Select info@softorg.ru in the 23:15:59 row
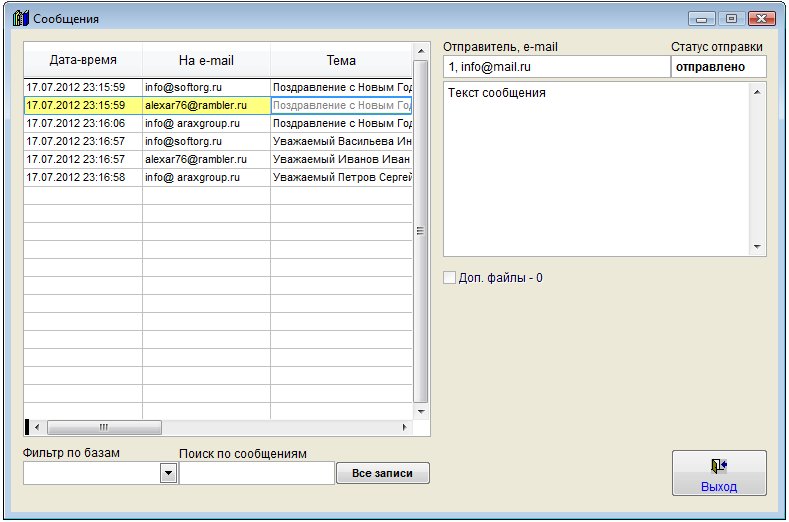Screen dimensions: 789x522 [206, 87]
